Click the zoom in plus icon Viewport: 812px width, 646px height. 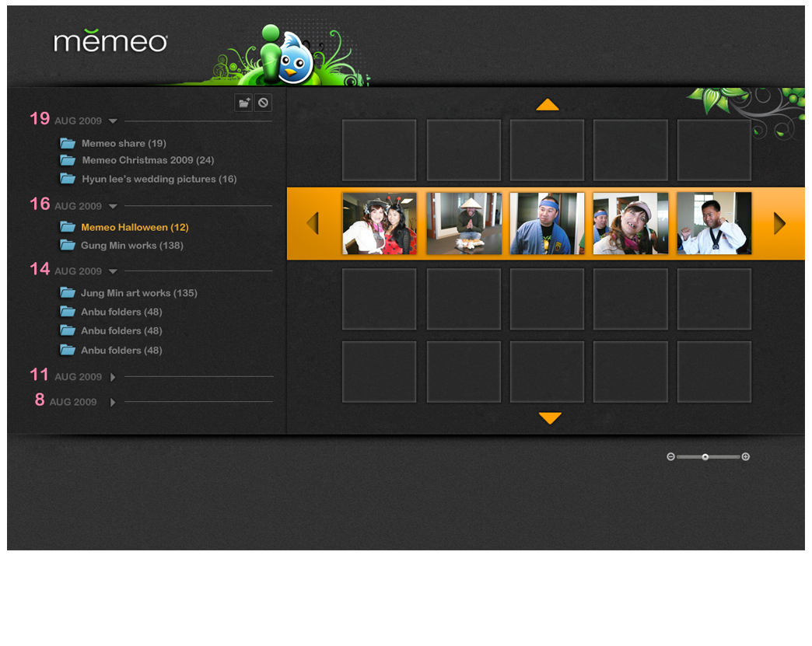(746, 457)
